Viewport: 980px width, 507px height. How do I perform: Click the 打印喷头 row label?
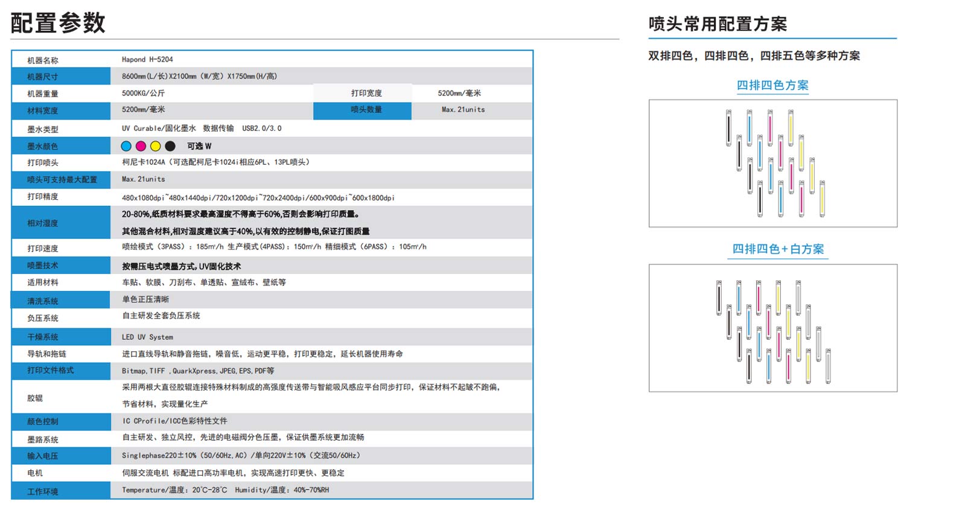(43, 163)
